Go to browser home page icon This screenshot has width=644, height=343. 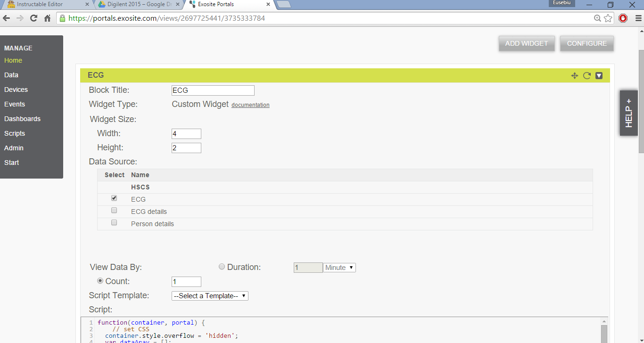[x=47, y=18]
